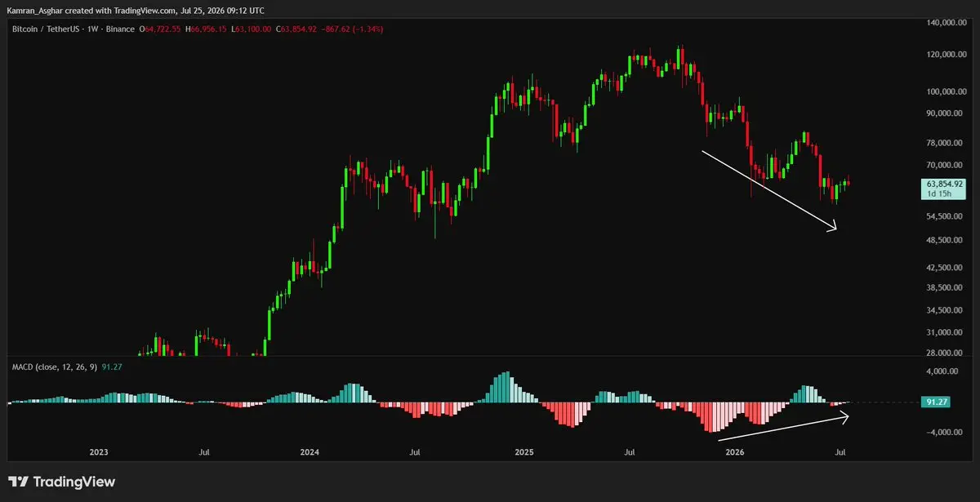This screenshot has height=502, width=980.
Task: Click the Jul label between 2024 and 2025
Action: coord(416,451)
